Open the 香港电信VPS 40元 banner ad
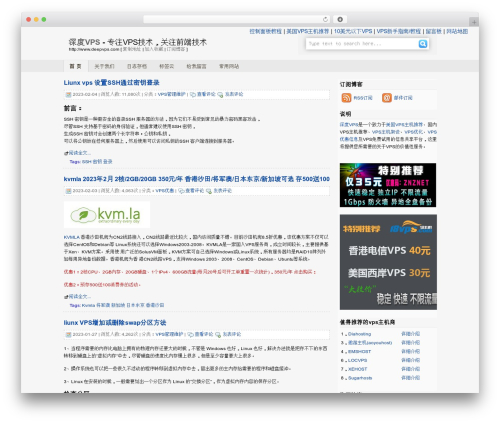Viewport: 500px width, 423px height. [x=388, y=262]
